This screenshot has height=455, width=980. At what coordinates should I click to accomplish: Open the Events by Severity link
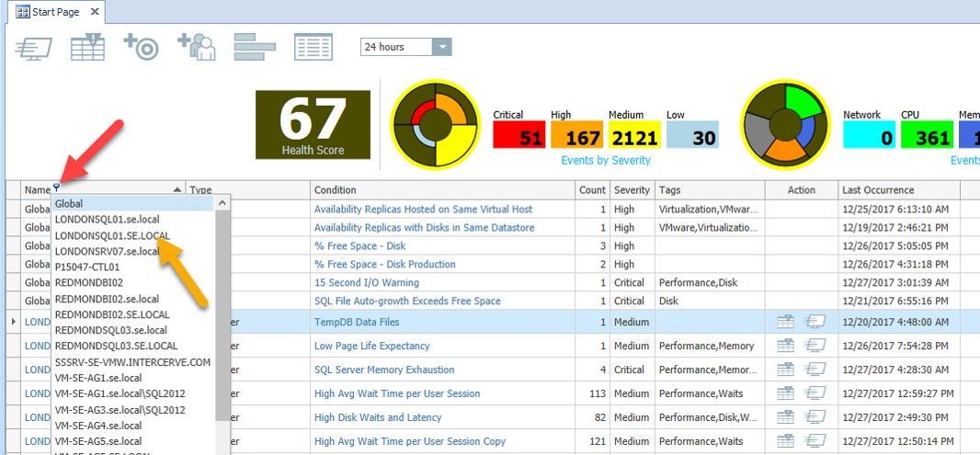(606, 161)
